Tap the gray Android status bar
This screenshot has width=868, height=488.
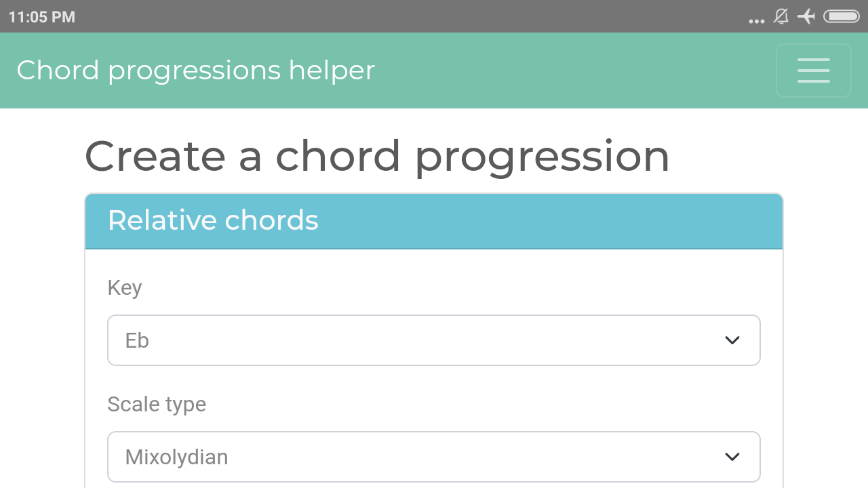point(407,16)
